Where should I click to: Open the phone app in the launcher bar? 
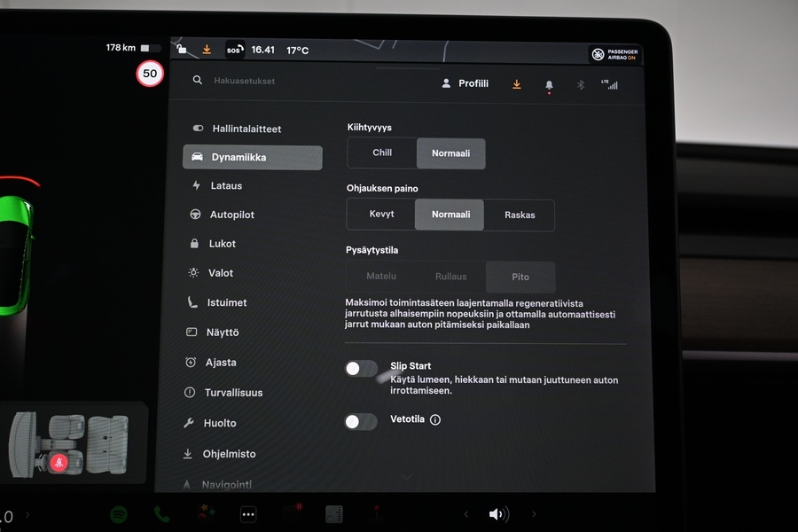click(163, 513)
